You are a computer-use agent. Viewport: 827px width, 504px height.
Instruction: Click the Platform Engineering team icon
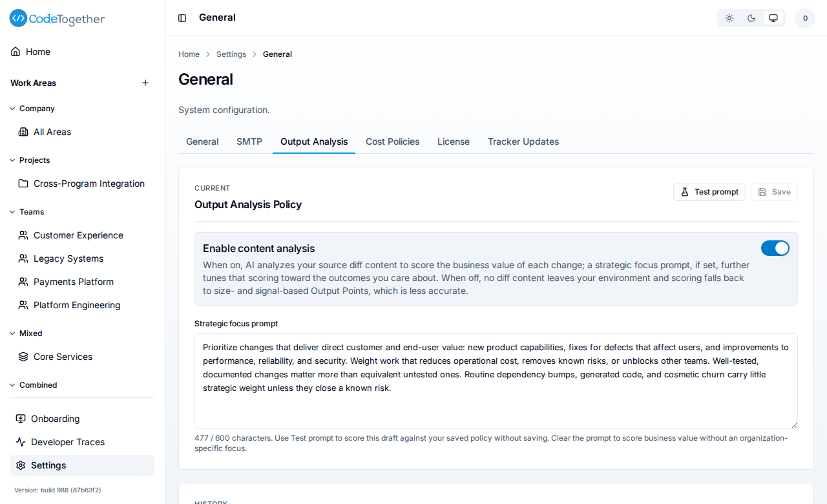(23, 305)
